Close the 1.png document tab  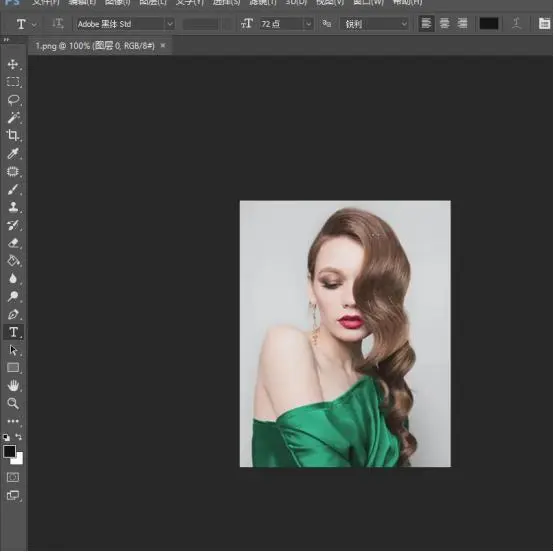[x=163, y=45]
